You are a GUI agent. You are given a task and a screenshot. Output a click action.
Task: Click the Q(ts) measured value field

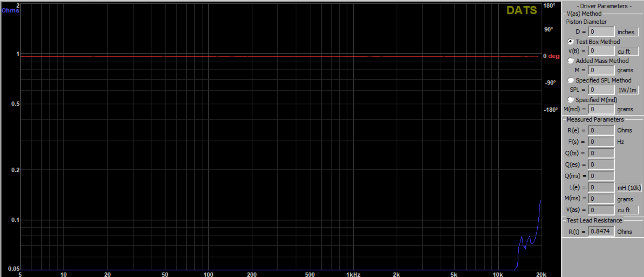point(601,153)
